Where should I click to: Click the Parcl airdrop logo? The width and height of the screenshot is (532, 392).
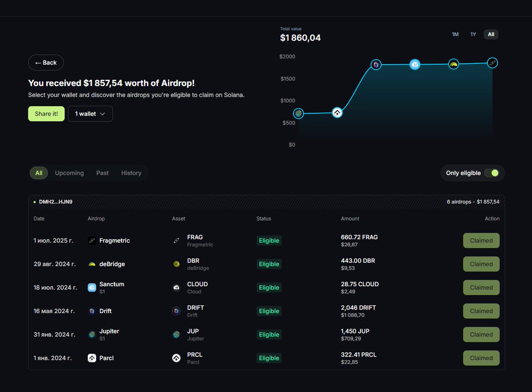91,358
